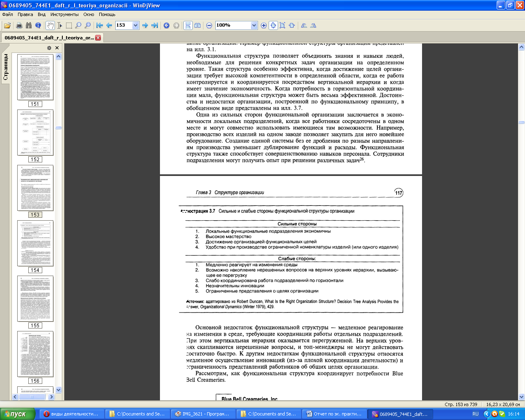Click the thumbnails horizontal scroll left arrow

click(x=15, y=397)
